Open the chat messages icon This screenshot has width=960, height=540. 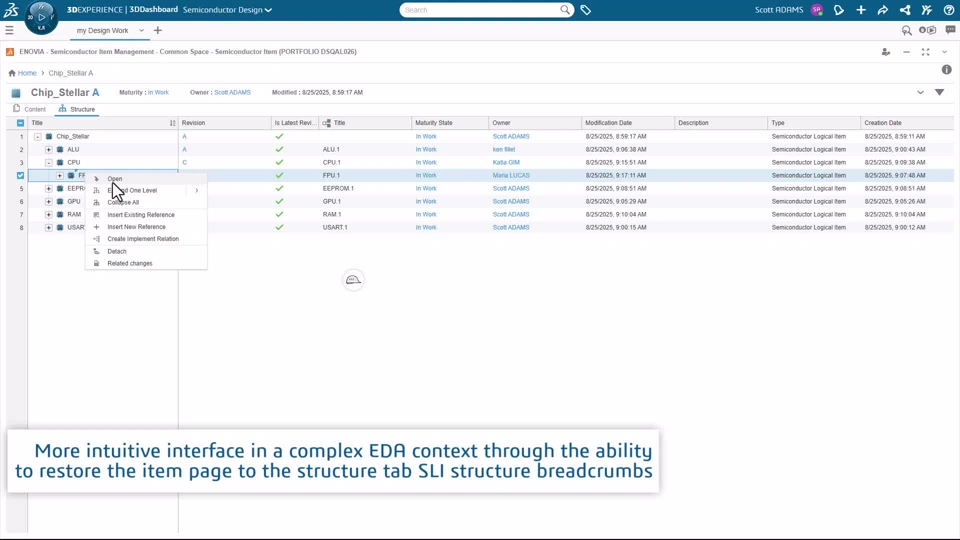tap(950, 29)
